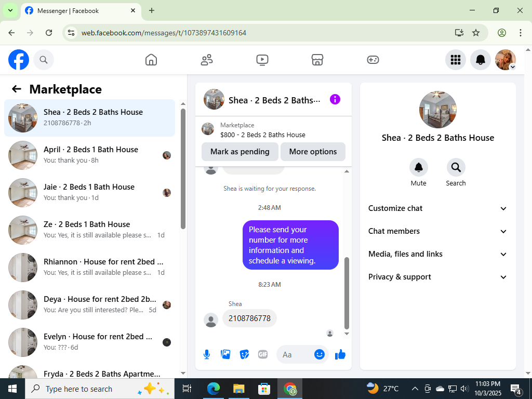Open Microsoft Edge from the taskbar
Image resolution: width=532 pixels, height=399 pixels.
pyautogui.click(x=214, y=389)
